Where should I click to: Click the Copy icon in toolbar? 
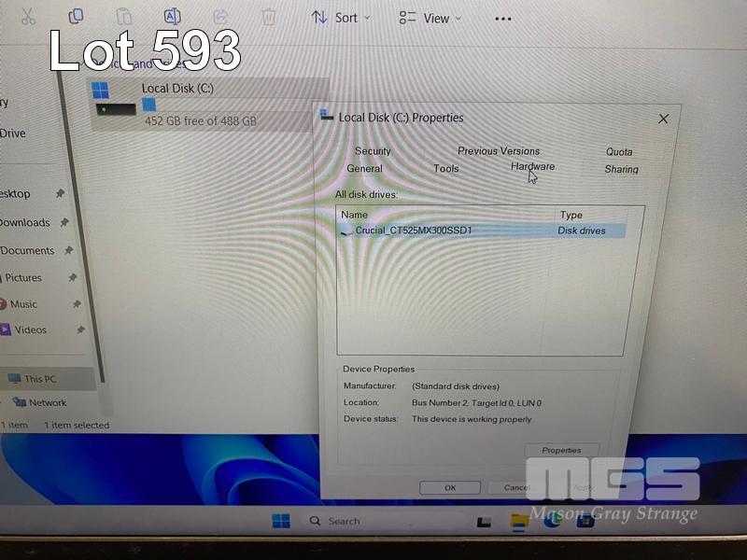point(76,17)
